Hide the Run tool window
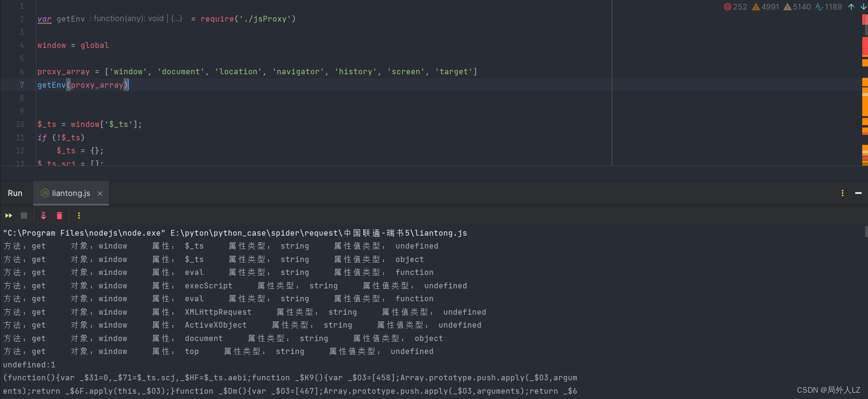 [858, 193]
